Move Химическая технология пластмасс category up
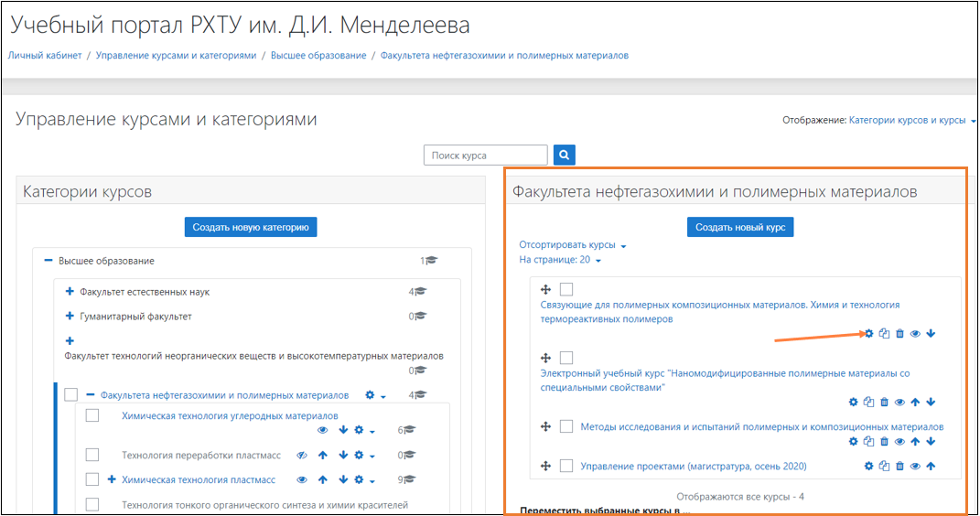 [x=322, y=479]
